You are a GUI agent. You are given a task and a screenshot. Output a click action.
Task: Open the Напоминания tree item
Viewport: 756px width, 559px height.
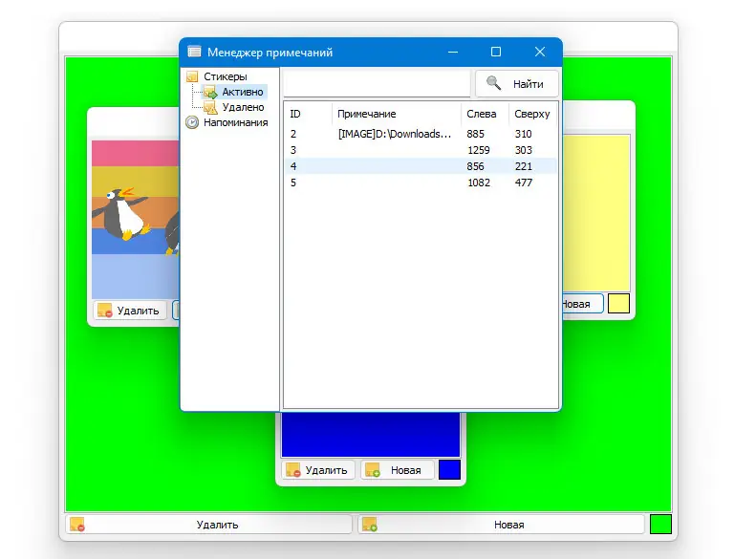click(x=235, y=122)
